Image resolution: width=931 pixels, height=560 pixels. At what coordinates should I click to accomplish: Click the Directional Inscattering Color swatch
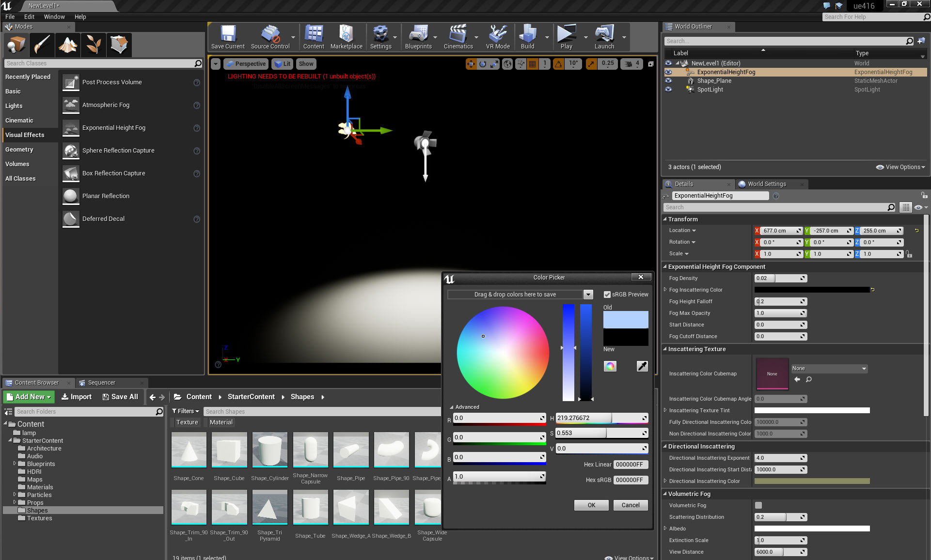(x=812, y=481)
